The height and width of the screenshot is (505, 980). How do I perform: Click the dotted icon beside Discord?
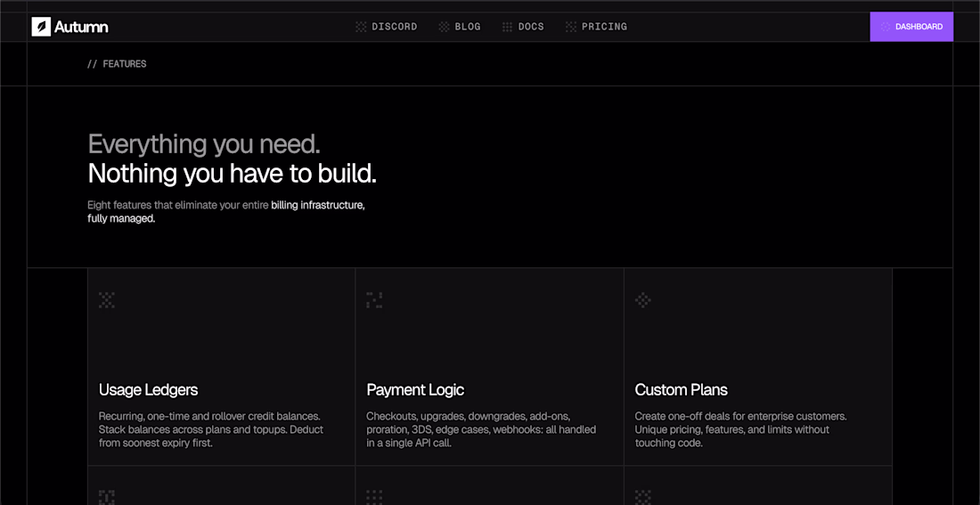[x=361, y=27]
